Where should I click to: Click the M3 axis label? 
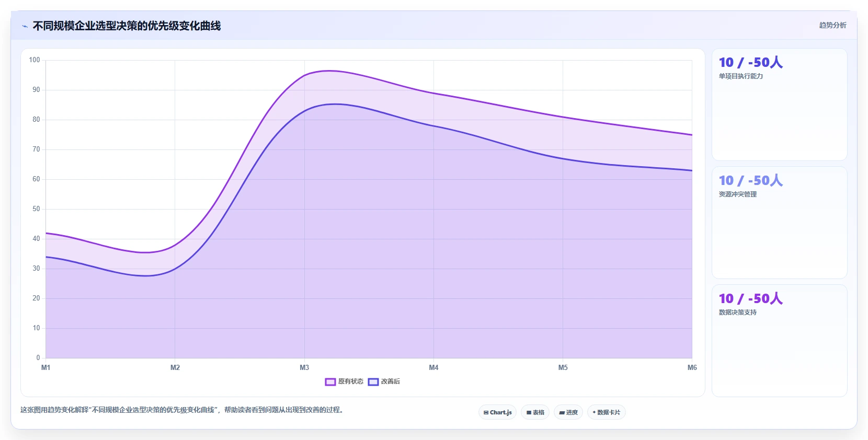click(304, 368)
